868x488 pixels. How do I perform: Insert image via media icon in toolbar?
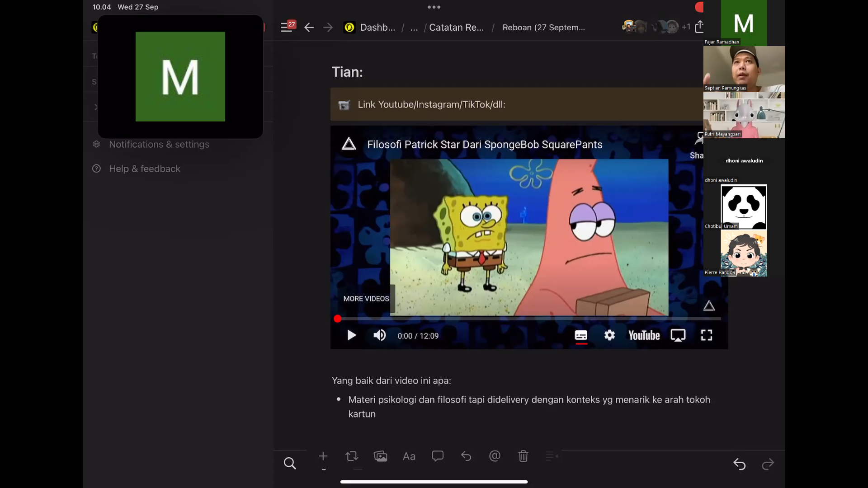[381, 456]
